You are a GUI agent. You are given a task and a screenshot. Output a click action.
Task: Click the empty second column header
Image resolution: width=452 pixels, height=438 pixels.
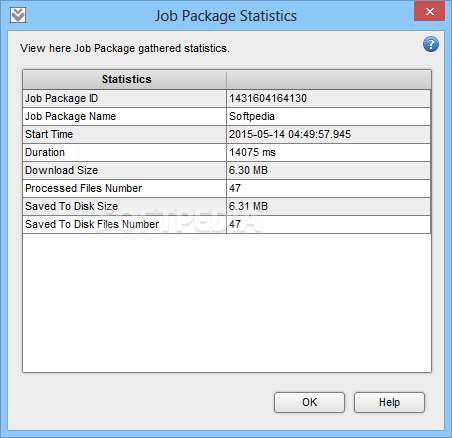[x=329, y=79]
